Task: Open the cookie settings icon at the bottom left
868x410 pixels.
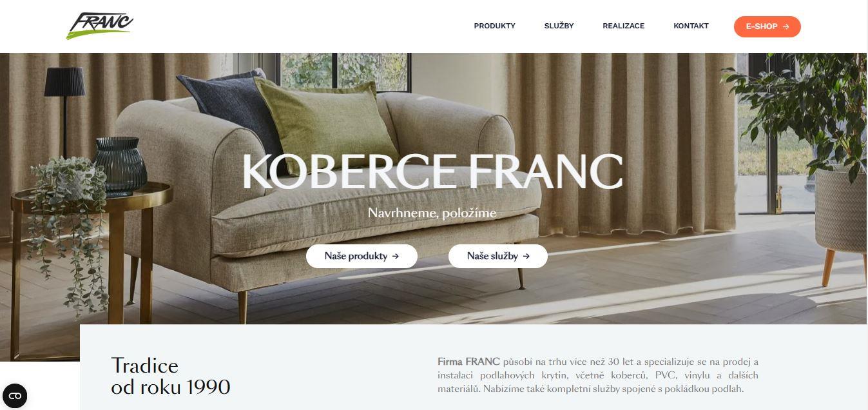Action: click(x=15, y=396)
